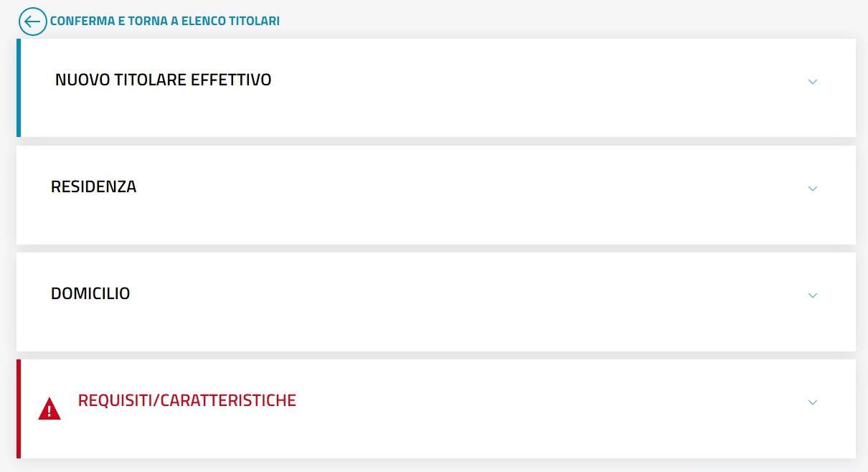Click the 'Domicilio' section title
Screen dimensions: 868x472
click(x=90, y=293)
